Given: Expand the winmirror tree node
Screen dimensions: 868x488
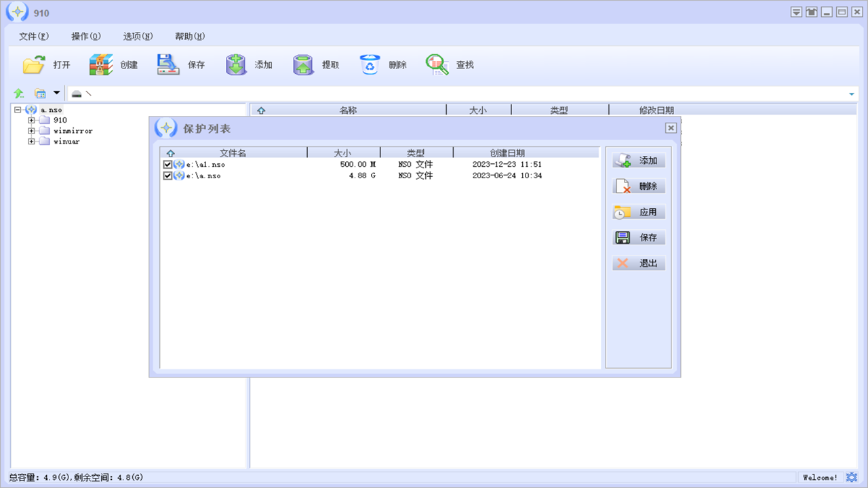Looking at the screenshot, I should [31, 130].
